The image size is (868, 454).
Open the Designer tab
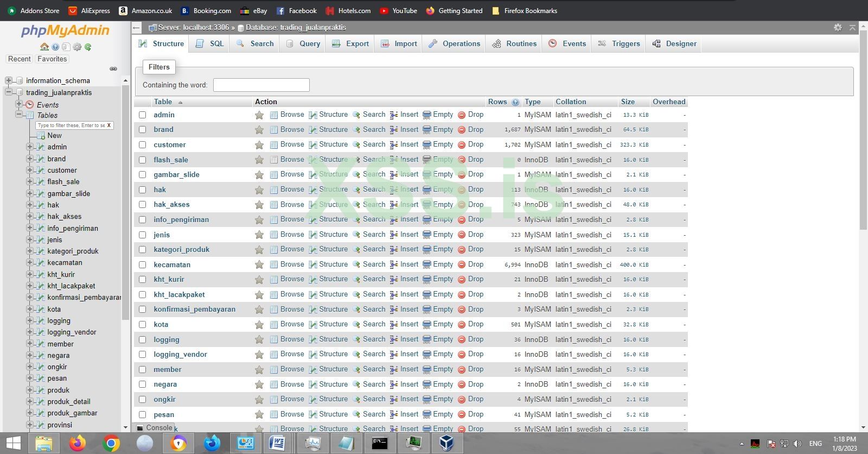(674, 44)
